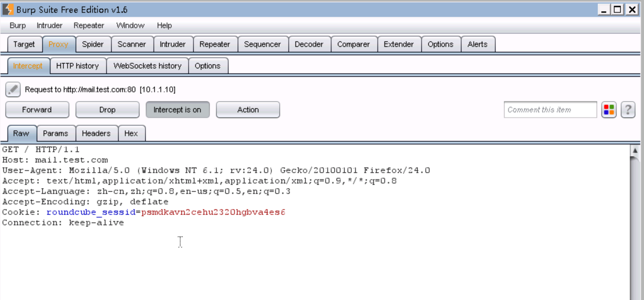Click the question mark help icon
The height and width of the screenshot is (300, 644).
tap(628, 110)
